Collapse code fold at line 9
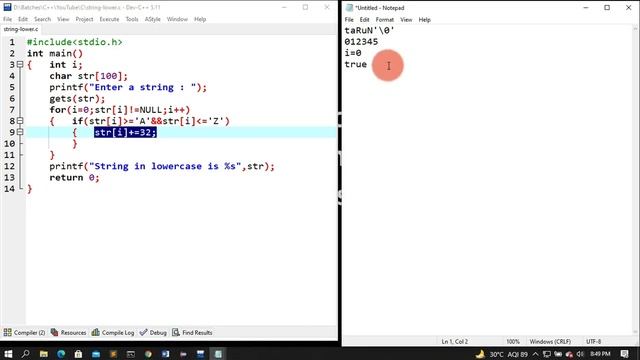Image resolution: width=640 pixels, height=360 pixels. click(20, 132)
